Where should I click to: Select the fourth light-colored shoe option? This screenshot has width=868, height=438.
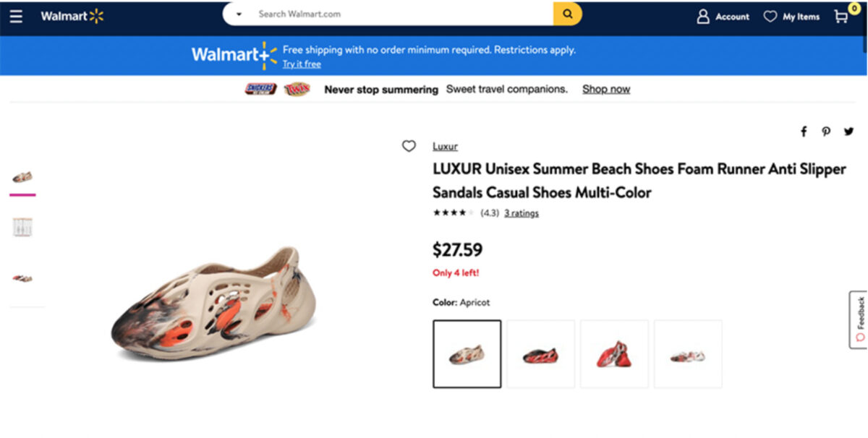tap(688, 354)
